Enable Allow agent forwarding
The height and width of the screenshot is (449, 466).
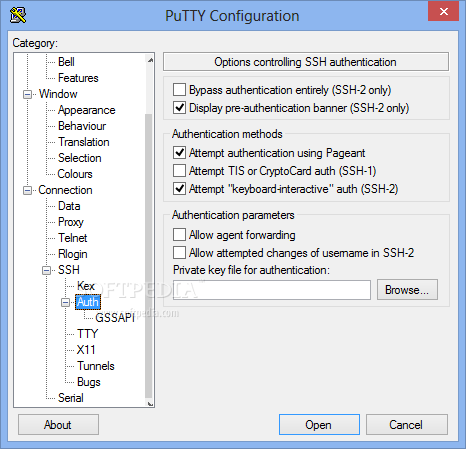(179, 235)
